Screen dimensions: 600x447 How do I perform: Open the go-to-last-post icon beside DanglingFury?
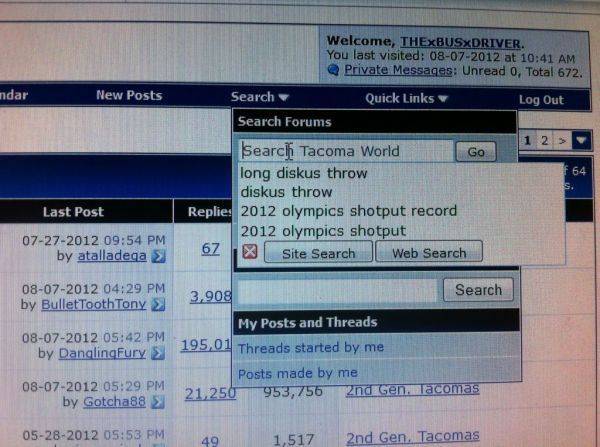pos(158,353)
